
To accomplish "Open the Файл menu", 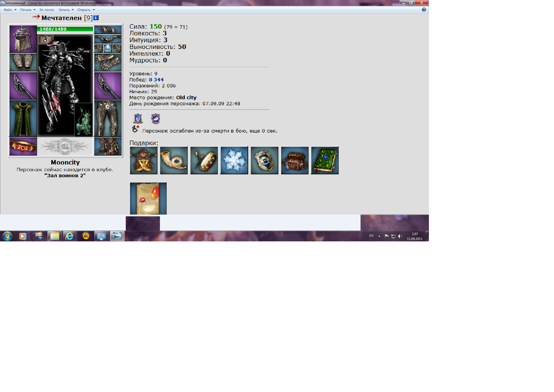I will pyautogui.click(x=8, y=10).
